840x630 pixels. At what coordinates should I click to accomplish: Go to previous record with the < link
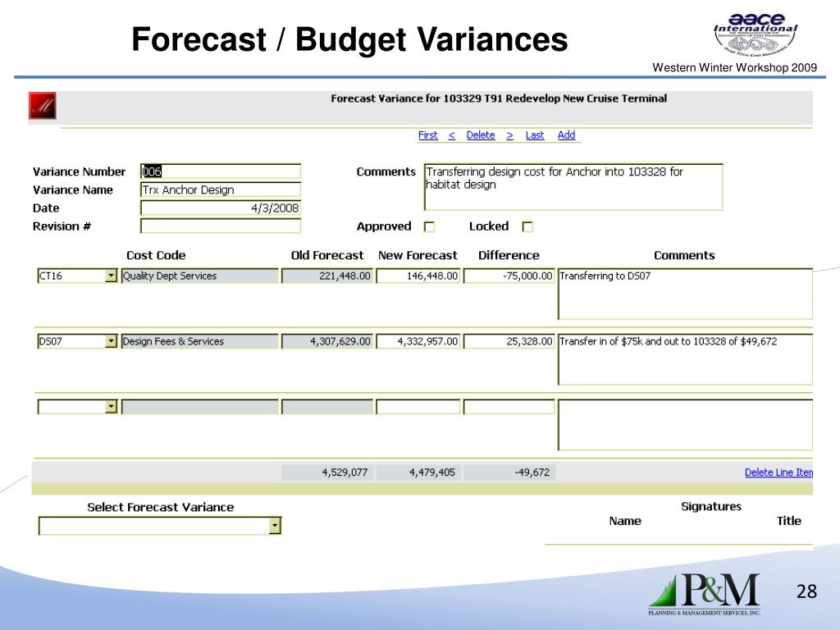point(452,135)
